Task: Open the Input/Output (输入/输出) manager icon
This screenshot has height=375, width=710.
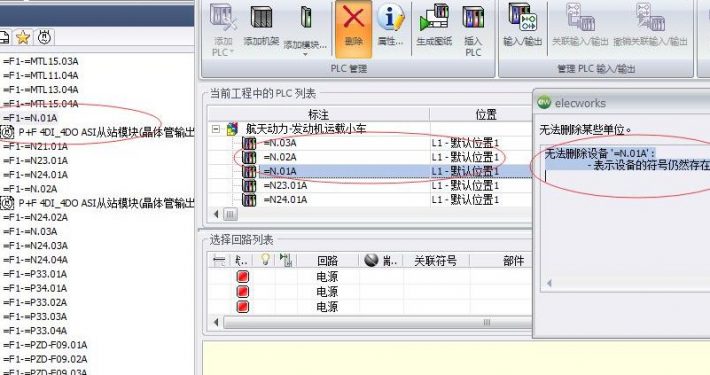Action: [523, 17]
